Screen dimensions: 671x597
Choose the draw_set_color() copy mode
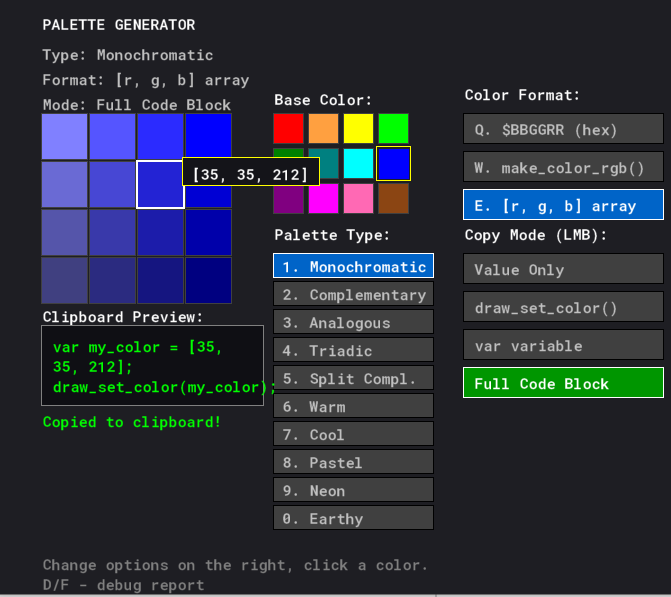pos(563,307)
